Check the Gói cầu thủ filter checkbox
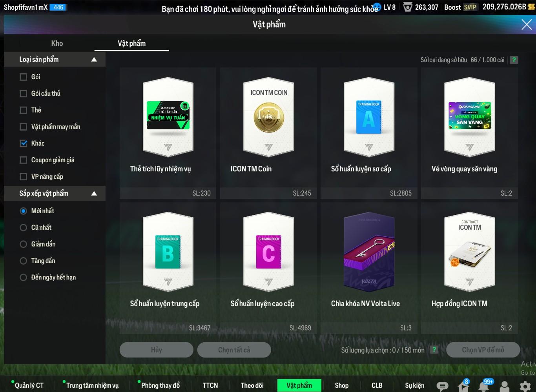The width and height of the screenshot is (536, 392). tap(24, 94)
